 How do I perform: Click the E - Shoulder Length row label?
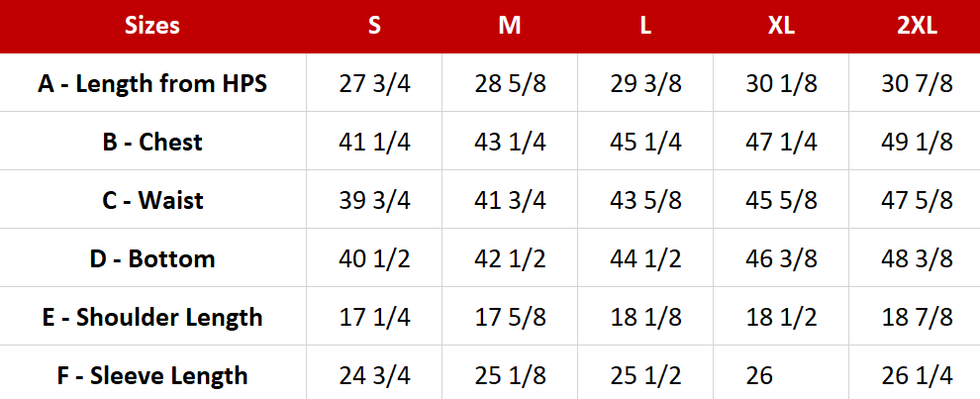point(152,317)
